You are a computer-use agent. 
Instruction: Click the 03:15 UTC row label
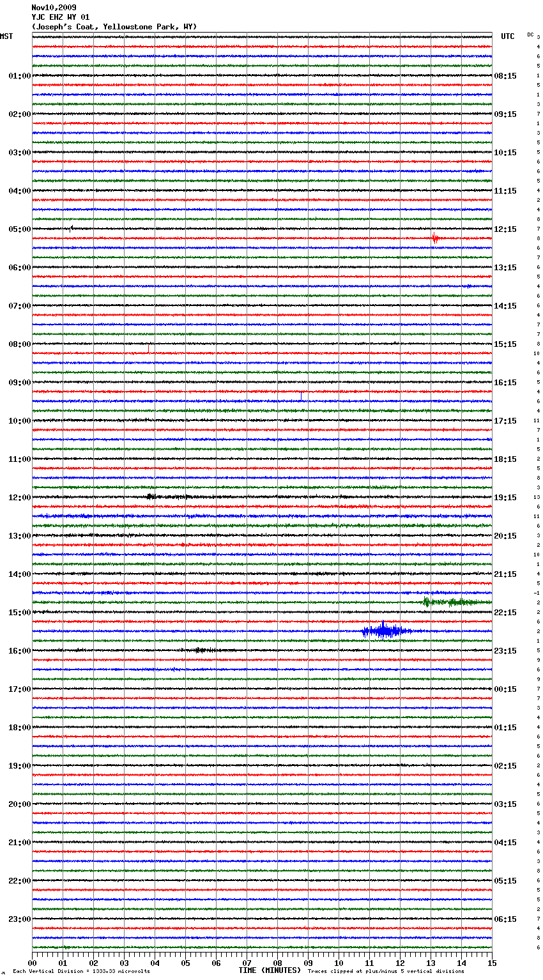(505, 804)
